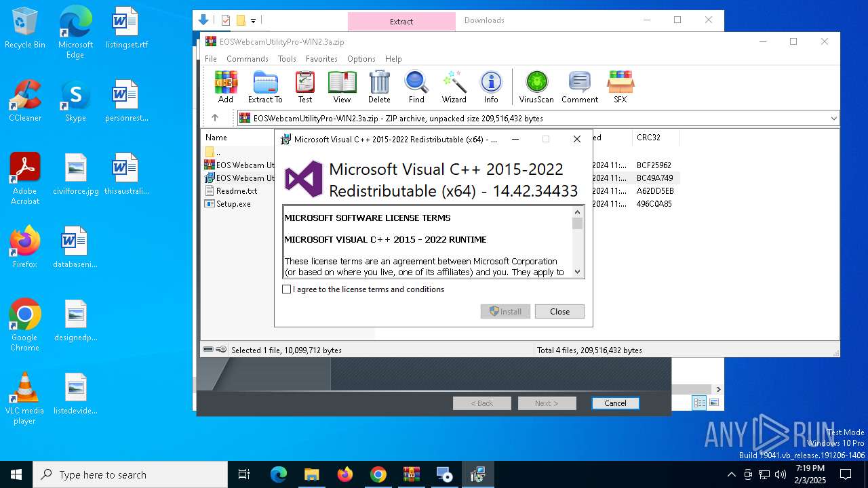The image size is (868, 488).
Task: Click the Start button
Action: [16, 474]
